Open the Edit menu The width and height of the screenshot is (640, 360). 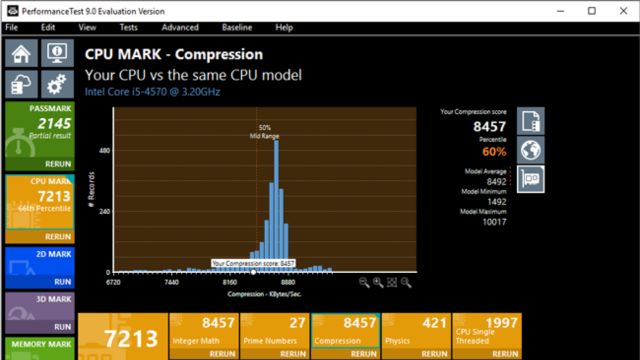click(x=48, y=27)
